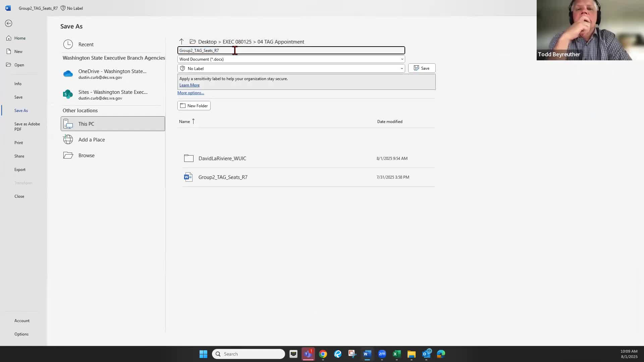This screenshot has width=644, height=362.
Task: Click the Save button
Action: 422,68
